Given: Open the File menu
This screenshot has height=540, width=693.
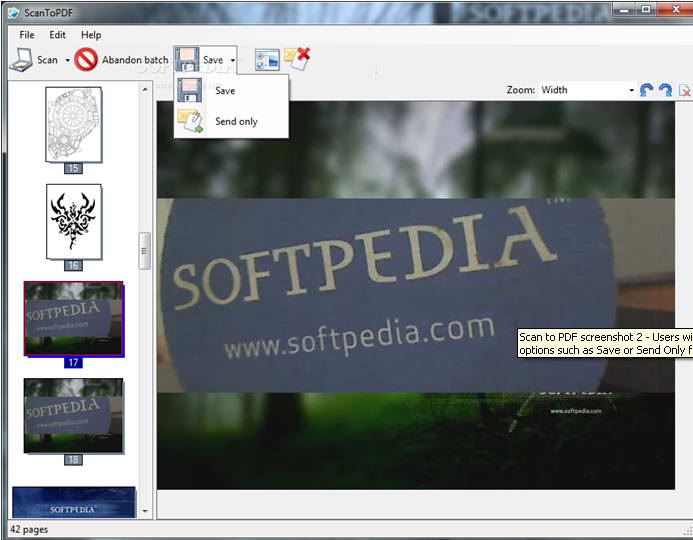Looking at the screenshot, I should click(x=27, y=35).
